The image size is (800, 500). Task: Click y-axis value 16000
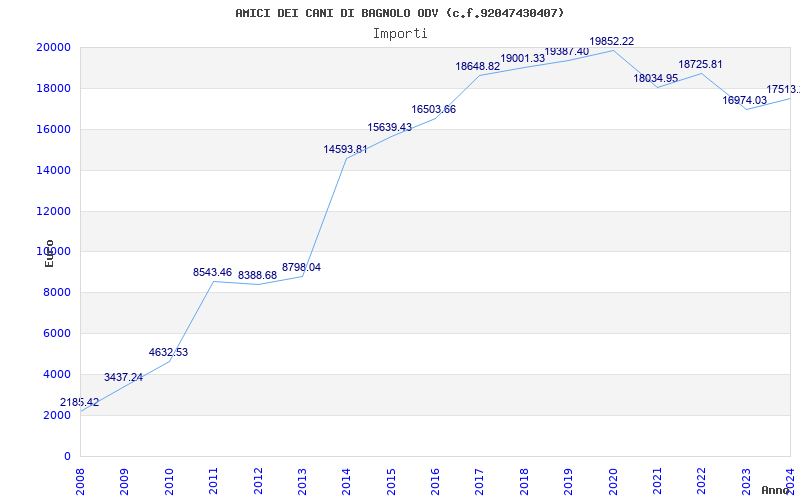pos(53,129)
